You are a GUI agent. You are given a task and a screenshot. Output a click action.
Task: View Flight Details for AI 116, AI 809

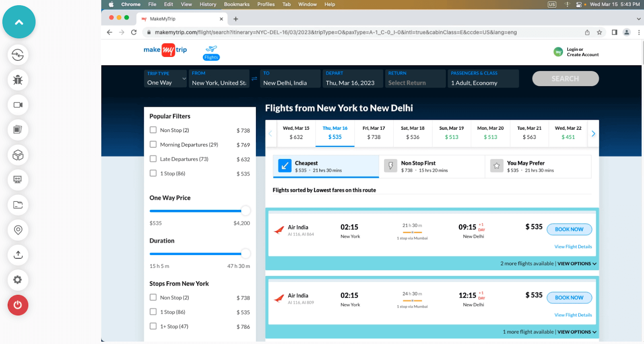coord(573,315)
